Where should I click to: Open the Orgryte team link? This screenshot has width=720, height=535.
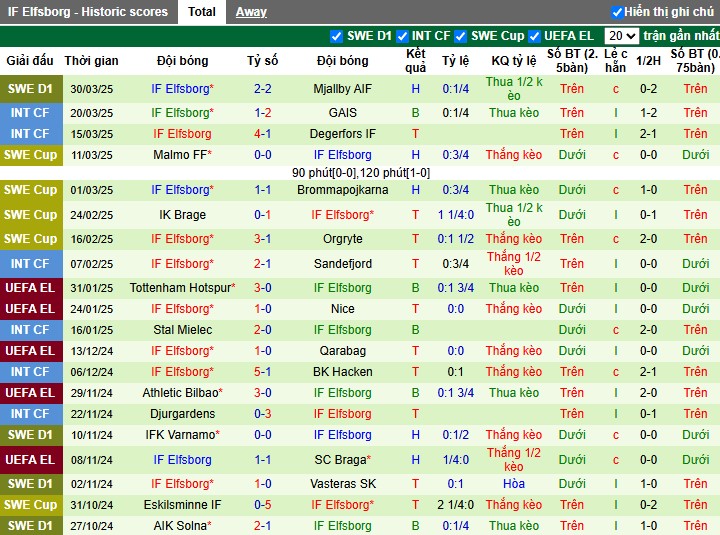pyautogui.click(x=343, y=239)
